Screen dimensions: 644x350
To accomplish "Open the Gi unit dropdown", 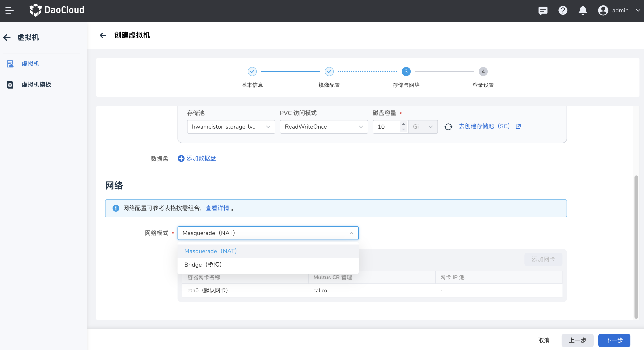I will click(423, 127).
